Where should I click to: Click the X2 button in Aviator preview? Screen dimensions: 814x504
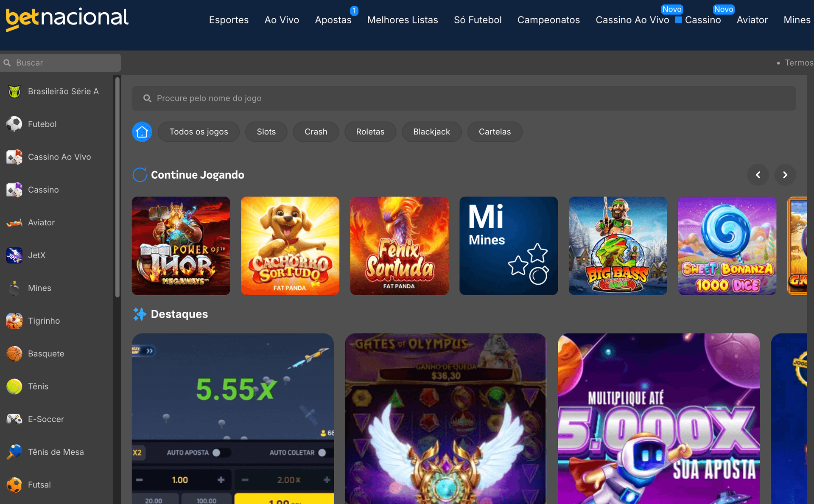(x=137, y=453)
